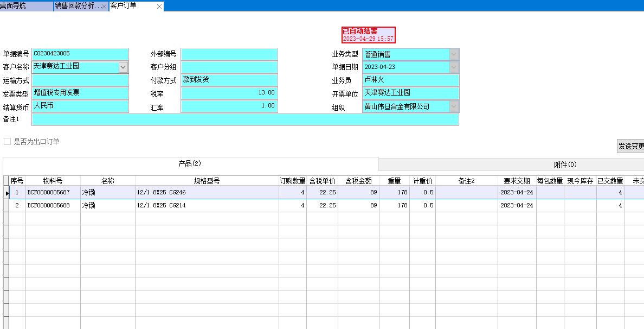Click the 已自动结案 status stamp
644x329 pixels.
pyautogui.click(x=369, y=35)
